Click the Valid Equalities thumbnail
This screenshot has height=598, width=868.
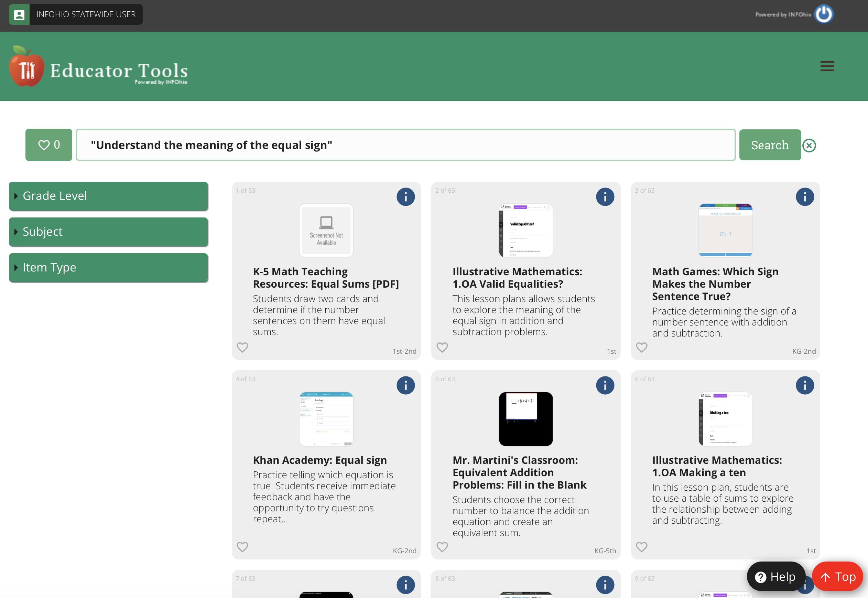[x=526, y=231]
